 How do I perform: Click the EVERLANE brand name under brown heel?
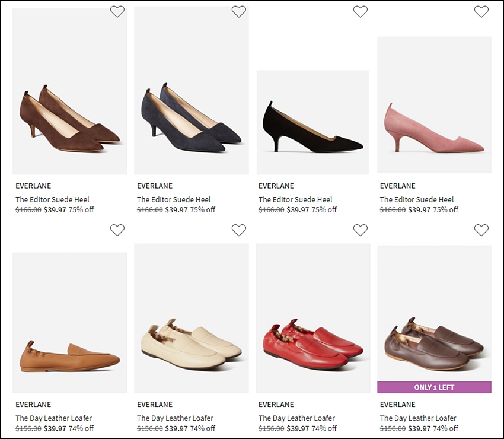click(x=33, y=186)
